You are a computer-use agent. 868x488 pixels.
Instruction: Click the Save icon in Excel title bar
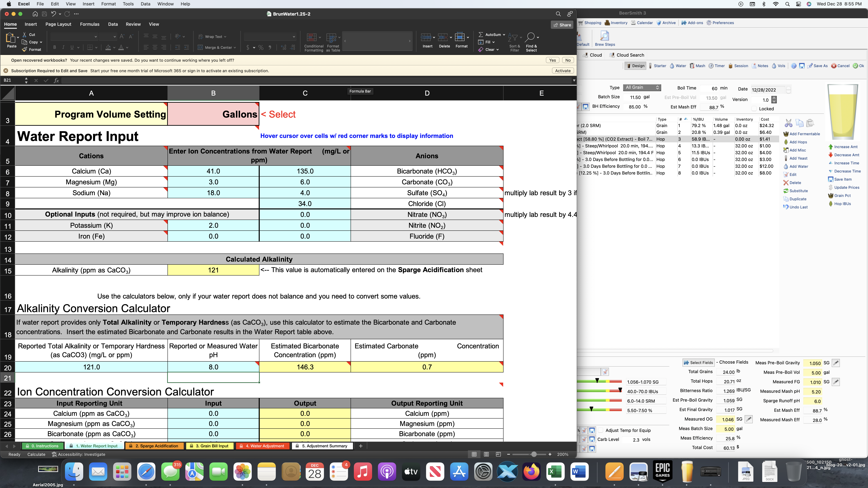44,14
